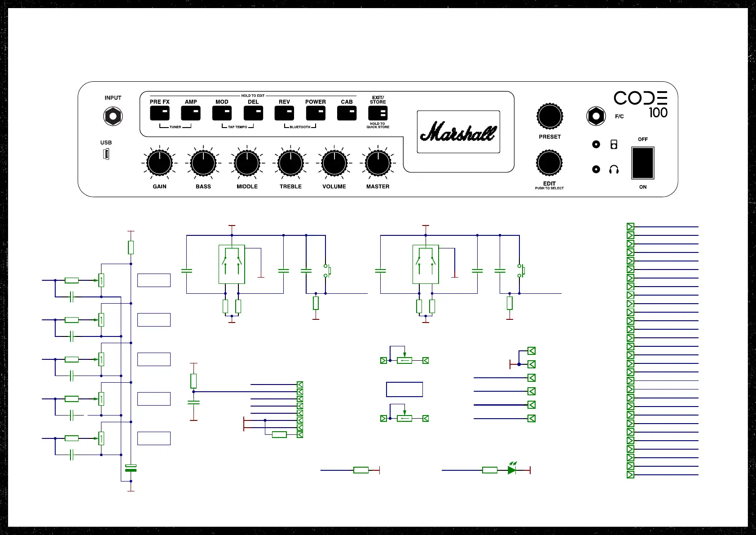Click the upper trimmer potentiometer symbol

point(404,360)
